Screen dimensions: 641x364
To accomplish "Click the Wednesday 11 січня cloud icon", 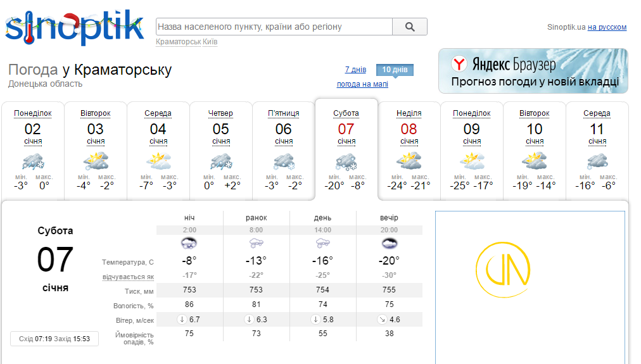I will [x=597, y=161].
